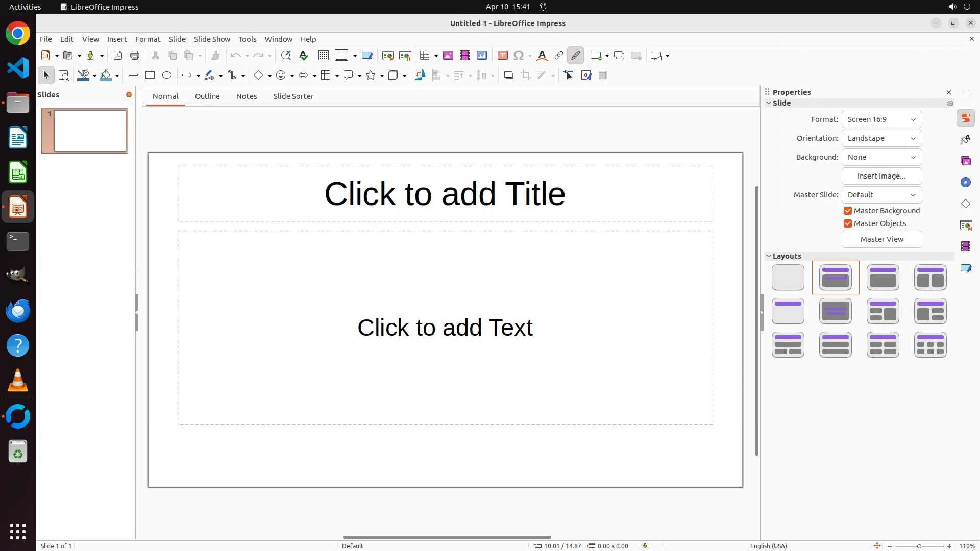Image resolution: width=980 pixels, height=551 pixels.
Task: Select the Ellipse drawing tool
Action: pyautogui.click(x=167, y=76)
